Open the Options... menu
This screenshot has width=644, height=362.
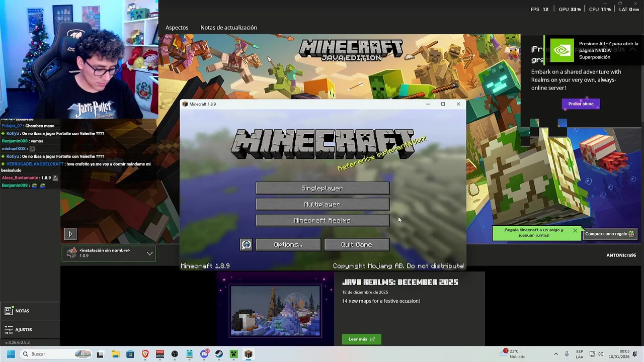[288, 244]
